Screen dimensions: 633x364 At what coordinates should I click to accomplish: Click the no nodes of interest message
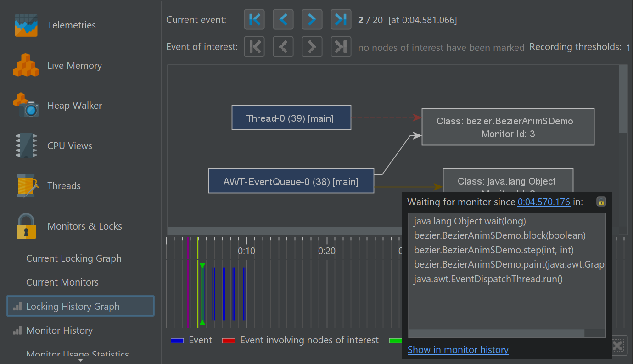pos(441,47)
